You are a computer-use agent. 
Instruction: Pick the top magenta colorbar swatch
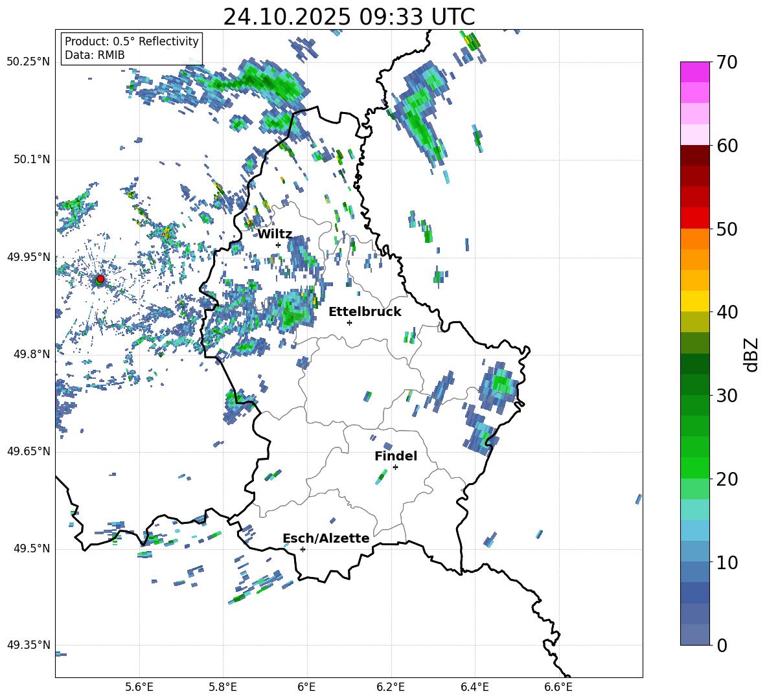pyautogui.click(x=695, y=72)
